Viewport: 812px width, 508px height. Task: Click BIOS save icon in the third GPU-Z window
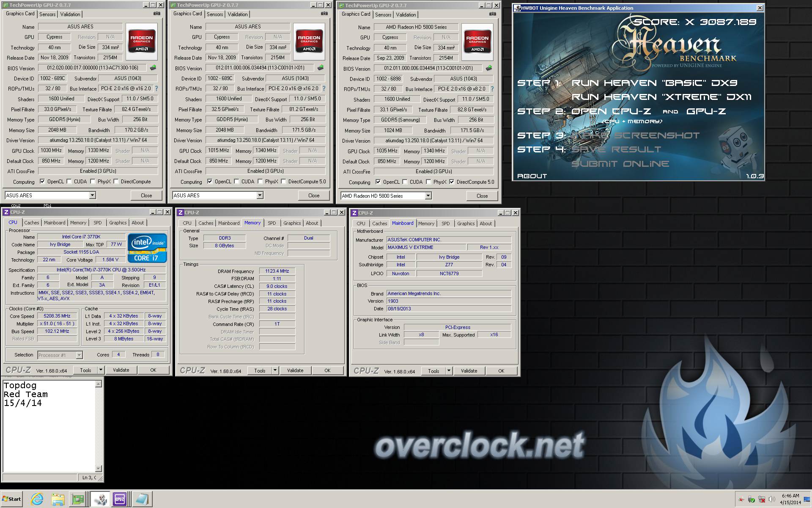[489, 68]
